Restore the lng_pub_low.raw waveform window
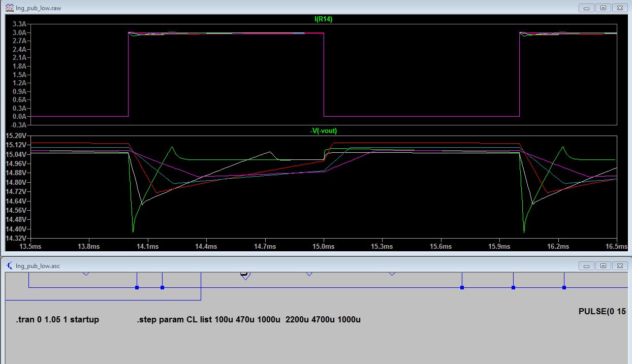Image resolution: width=632 pixels, height=364 pixels. [603, 8]
